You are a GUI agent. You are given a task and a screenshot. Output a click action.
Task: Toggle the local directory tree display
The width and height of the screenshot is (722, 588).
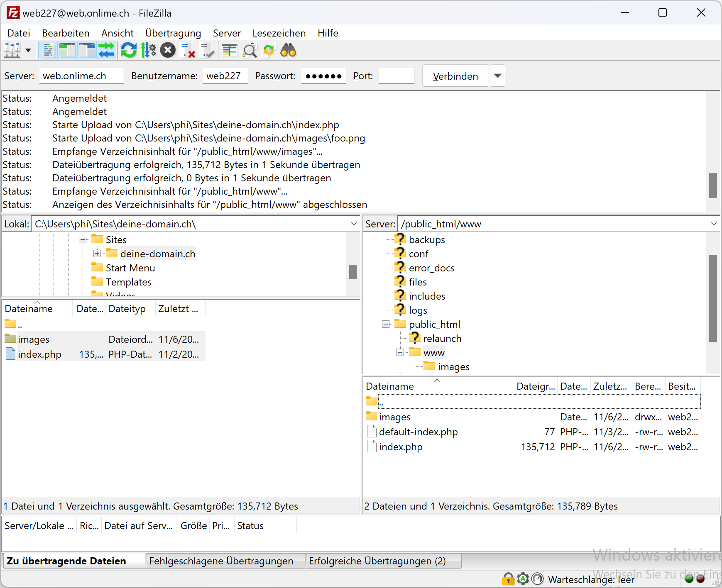tap(67, 51)
